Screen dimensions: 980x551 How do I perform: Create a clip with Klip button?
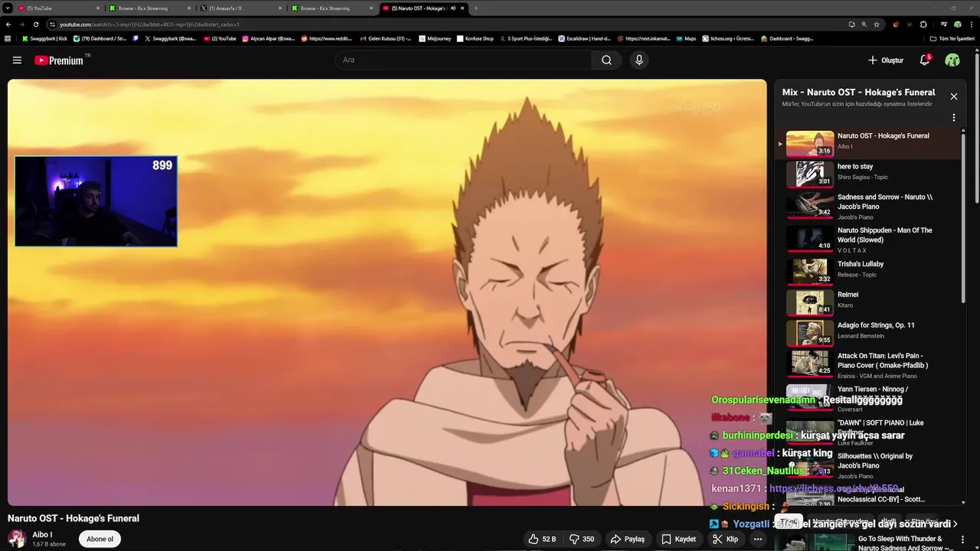click(725, 539)
